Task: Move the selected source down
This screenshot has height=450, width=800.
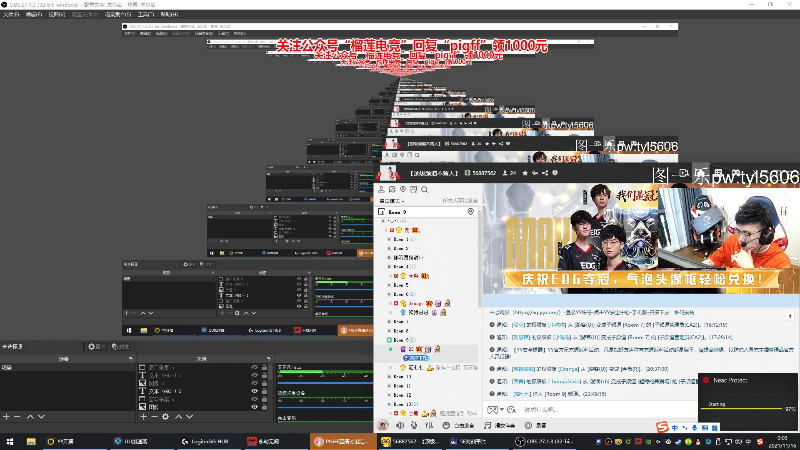Action: [x=189, y=417]
